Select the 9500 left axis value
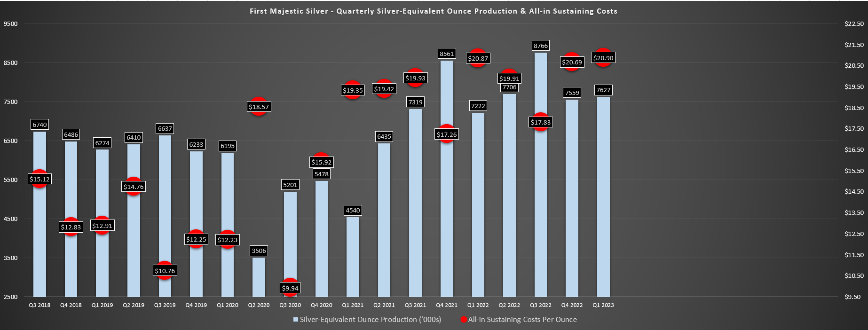Viewport: 868px width, 330px height. click(10, 24)
